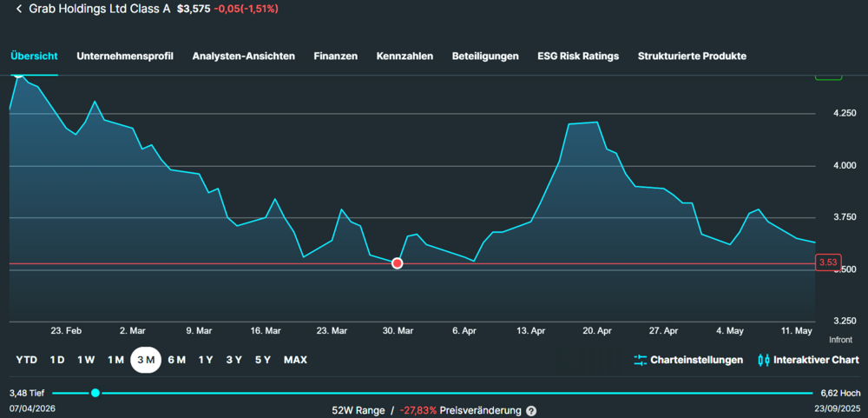Select the 1 M time range
Screen dimensions: 868x418
point(115,360)
